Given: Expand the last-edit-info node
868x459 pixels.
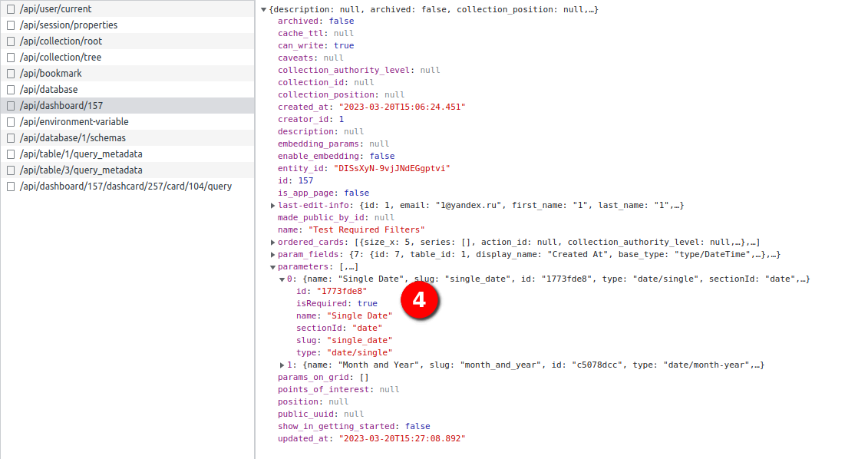Looking at the screenshot, I should (272, 205).
